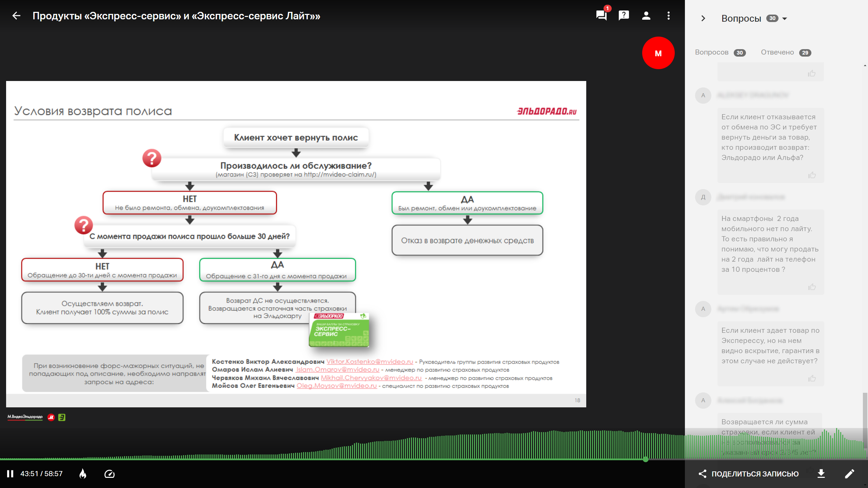Click the green audio waveform timeline
Viewport: 868px width, 488px height.
(434, 444)
